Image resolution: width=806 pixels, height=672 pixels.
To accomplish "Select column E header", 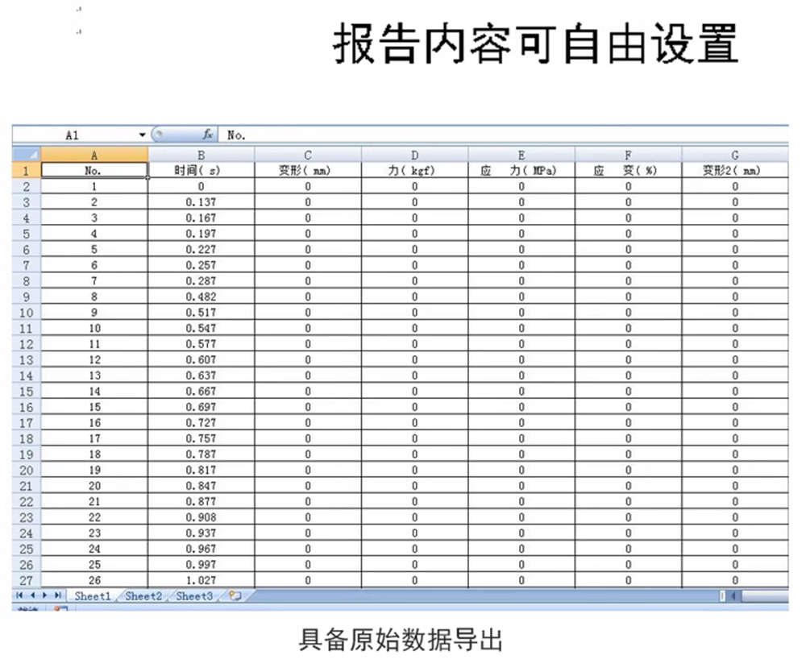I will coord(521,155).
